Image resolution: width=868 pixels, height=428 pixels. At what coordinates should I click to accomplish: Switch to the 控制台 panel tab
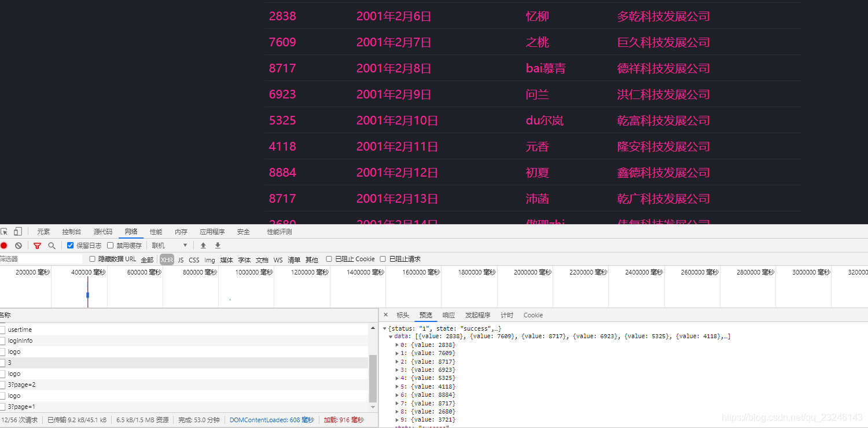coord(72,232)
